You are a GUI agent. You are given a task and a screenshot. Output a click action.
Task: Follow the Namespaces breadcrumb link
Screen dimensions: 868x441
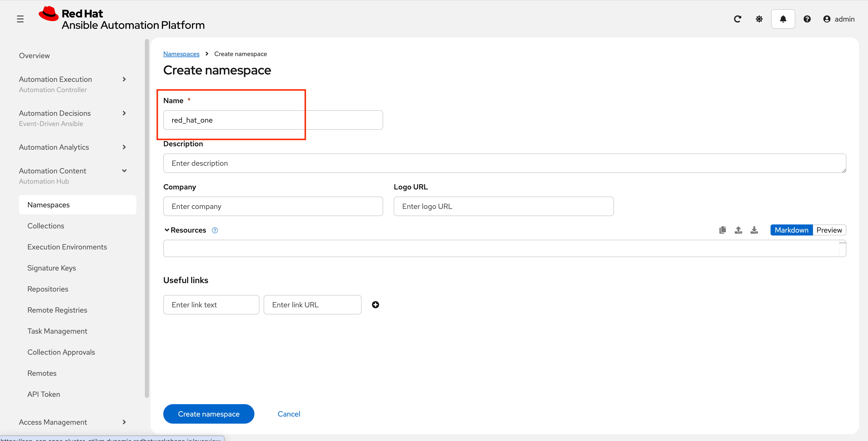[181, 53]
